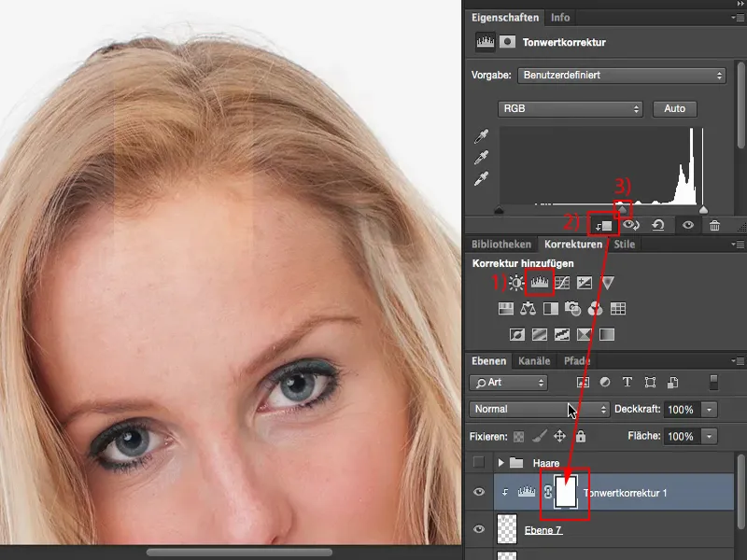Delete the adjustment layer via trash icon
The width and height of the screenshot is (747, 560).
point(714,225)
